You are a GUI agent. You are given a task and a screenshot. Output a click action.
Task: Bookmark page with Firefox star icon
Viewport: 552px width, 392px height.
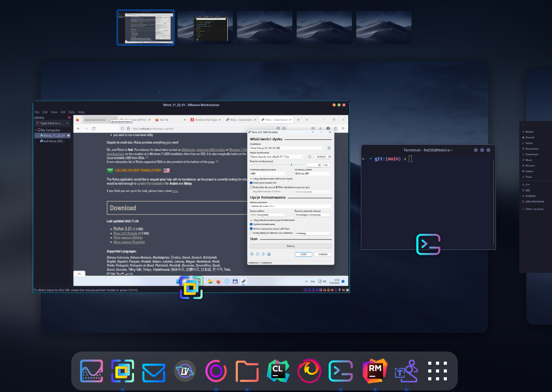pyautogui.click(x=284, y=128)
